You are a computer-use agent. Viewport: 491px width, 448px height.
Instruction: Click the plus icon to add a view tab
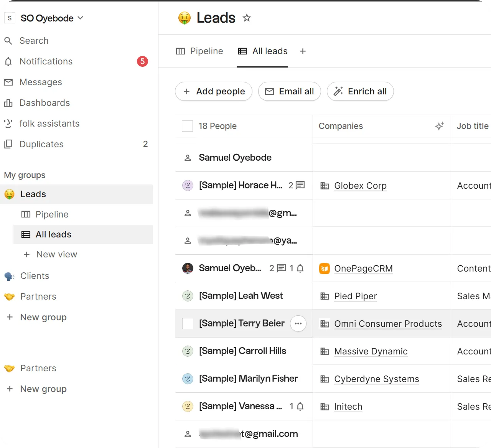coord(303,51)
